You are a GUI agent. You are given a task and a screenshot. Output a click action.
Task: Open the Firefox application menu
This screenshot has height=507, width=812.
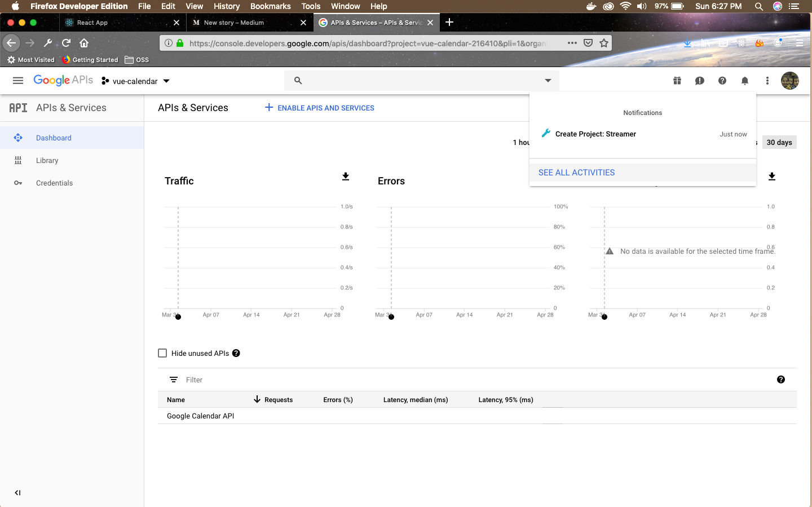coord(799,43)
